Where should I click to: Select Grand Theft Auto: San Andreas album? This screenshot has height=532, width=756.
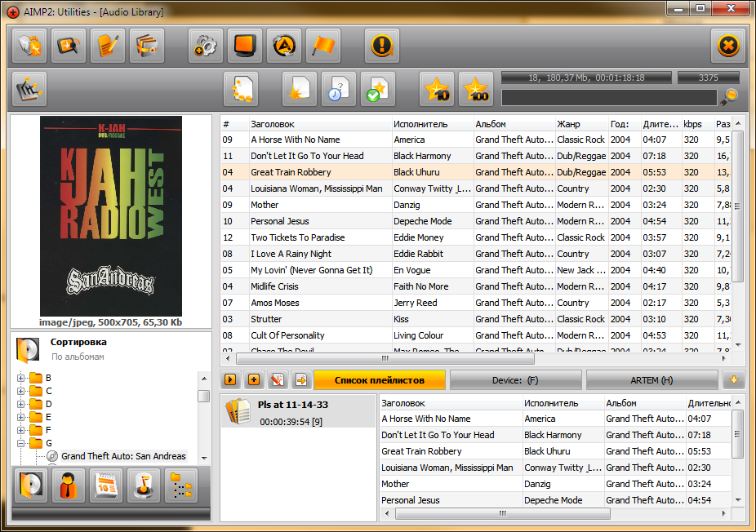[123, 456]
